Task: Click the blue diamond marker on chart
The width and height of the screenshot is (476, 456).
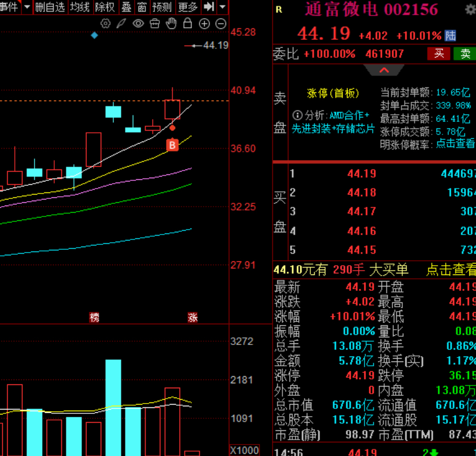Action: coord(95,35)
